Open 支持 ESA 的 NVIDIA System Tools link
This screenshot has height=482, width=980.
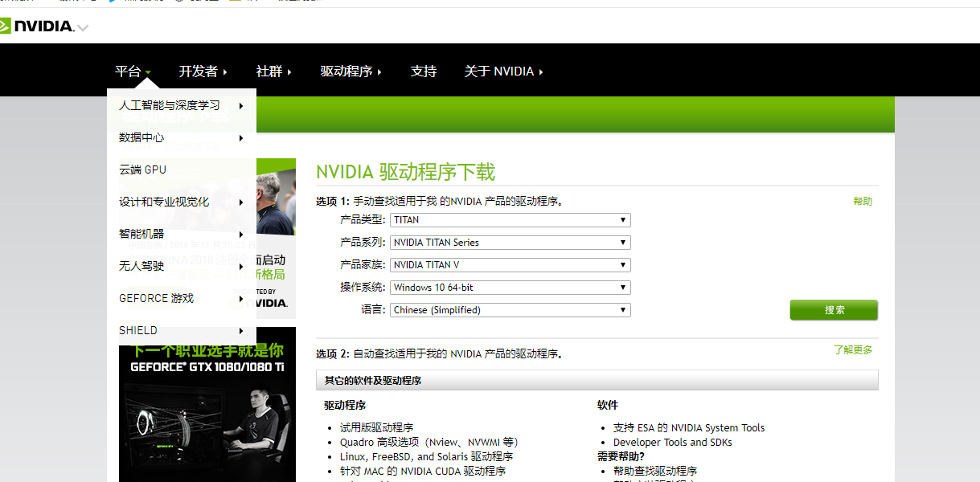point(689,428)
